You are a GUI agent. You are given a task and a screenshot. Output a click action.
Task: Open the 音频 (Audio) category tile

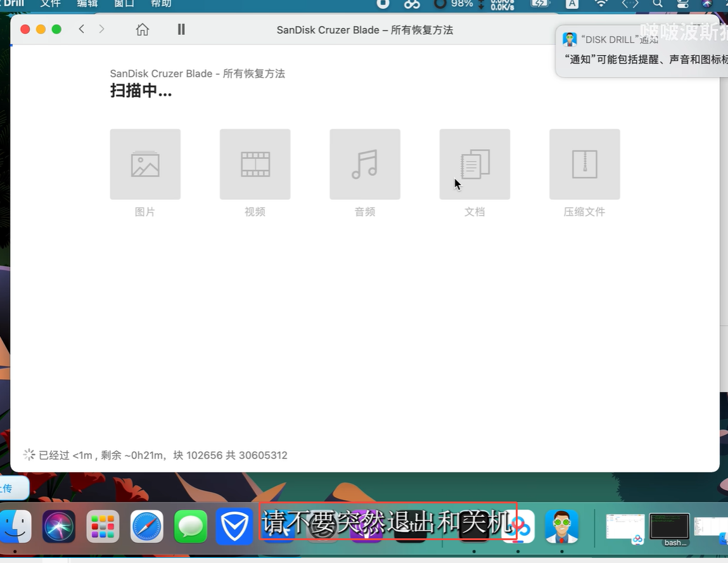coord(365,164)
